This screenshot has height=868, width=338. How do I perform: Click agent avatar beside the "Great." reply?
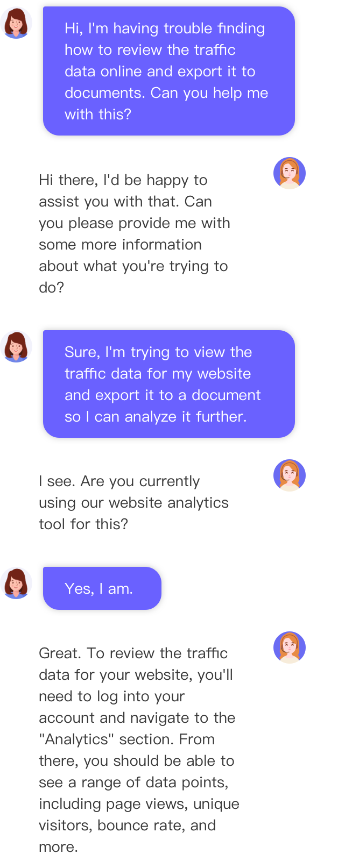pos(289,648)
